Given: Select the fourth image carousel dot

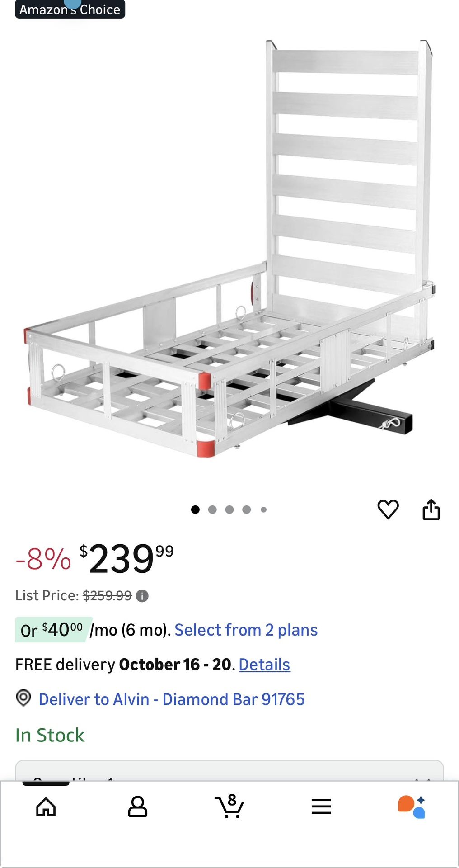Looking at the screenshot, I should (247, 509).
